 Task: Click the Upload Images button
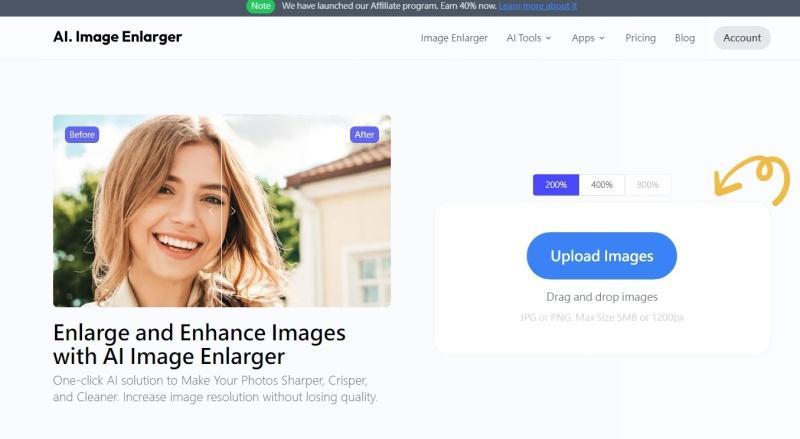[x=602, y=256]
